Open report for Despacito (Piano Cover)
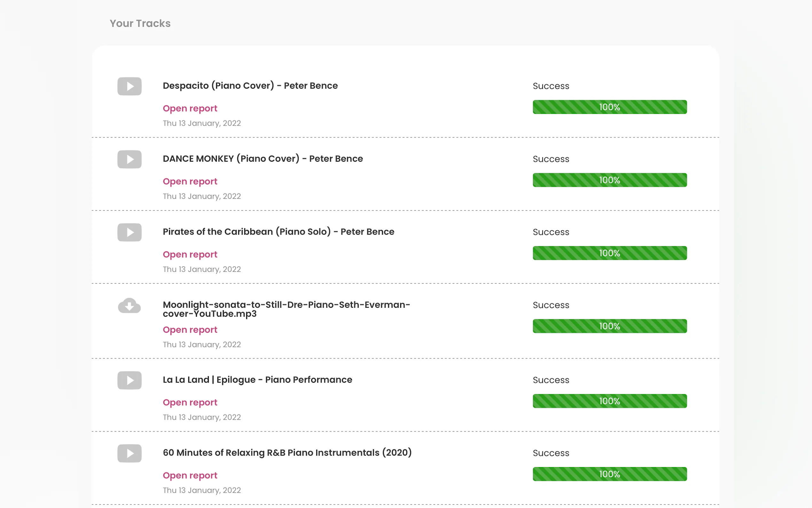This screenshot has height=508, width=812. 190,108
